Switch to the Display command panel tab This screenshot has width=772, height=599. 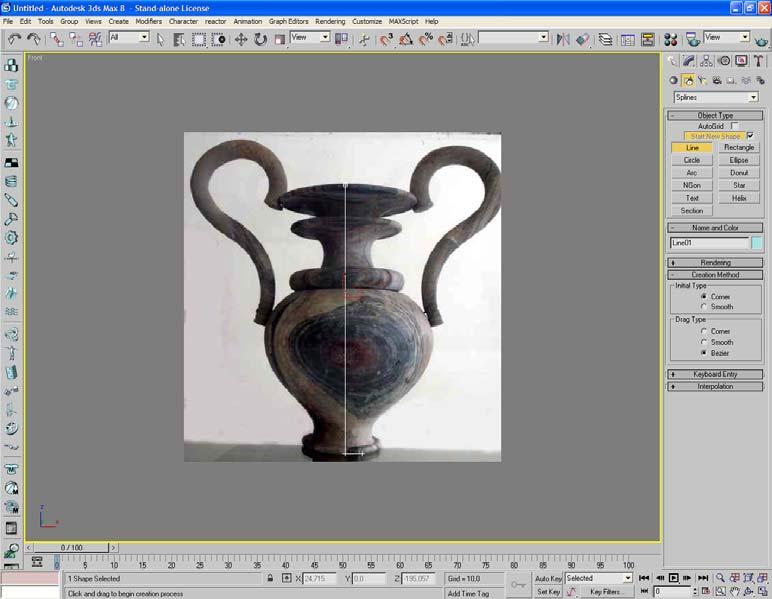pos(741,61)
